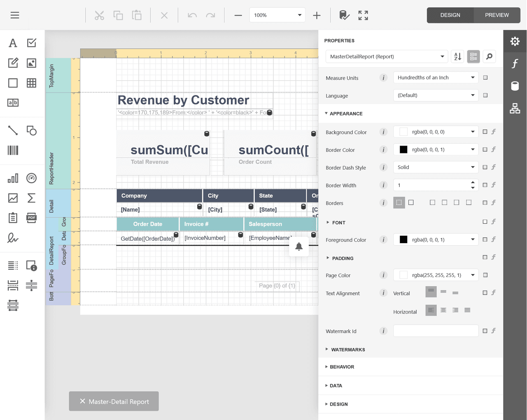527x420 pixels.
Task: Set horizontal text alignment to Justify
Action: click(467, 310)
